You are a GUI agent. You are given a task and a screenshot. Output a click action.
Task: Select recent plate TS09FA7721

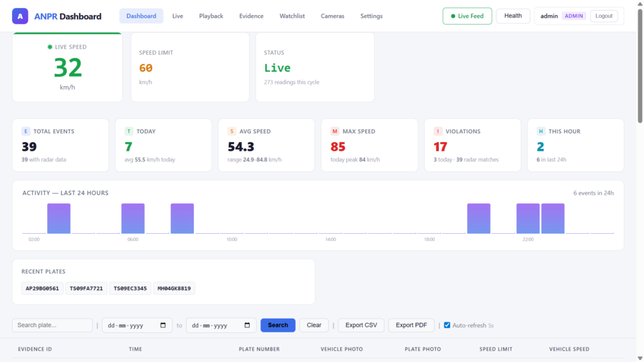click(86, 288)
